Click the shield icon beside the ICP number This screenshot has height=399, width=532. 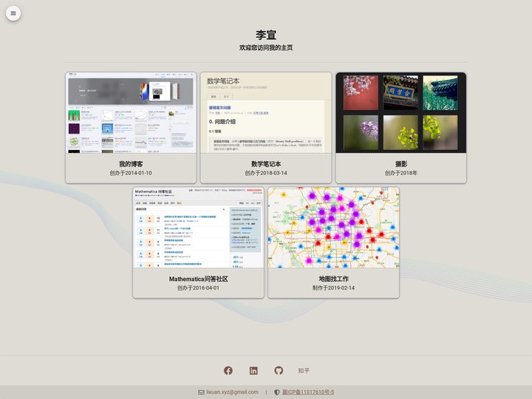(277, 392)
